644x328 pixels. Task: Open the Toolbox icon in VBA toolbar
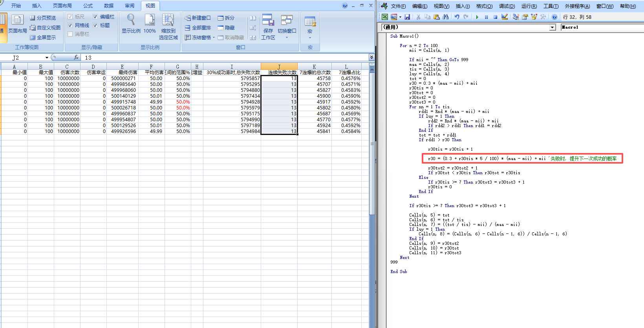543,17
